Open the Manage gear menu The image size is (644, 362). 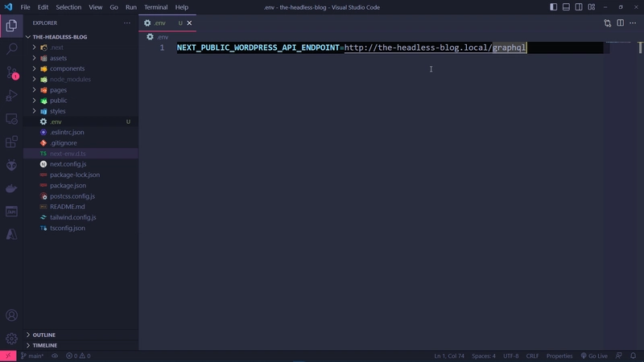11,338
